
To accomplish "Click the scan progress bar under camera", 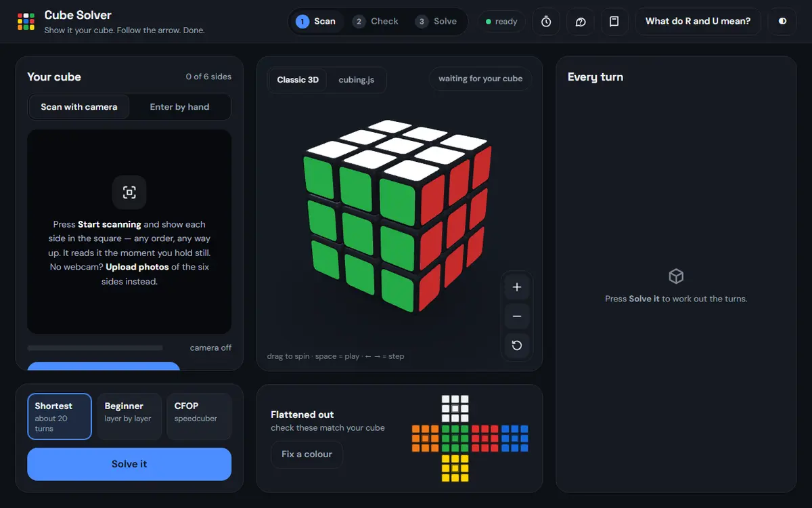I will coord(95,347).
